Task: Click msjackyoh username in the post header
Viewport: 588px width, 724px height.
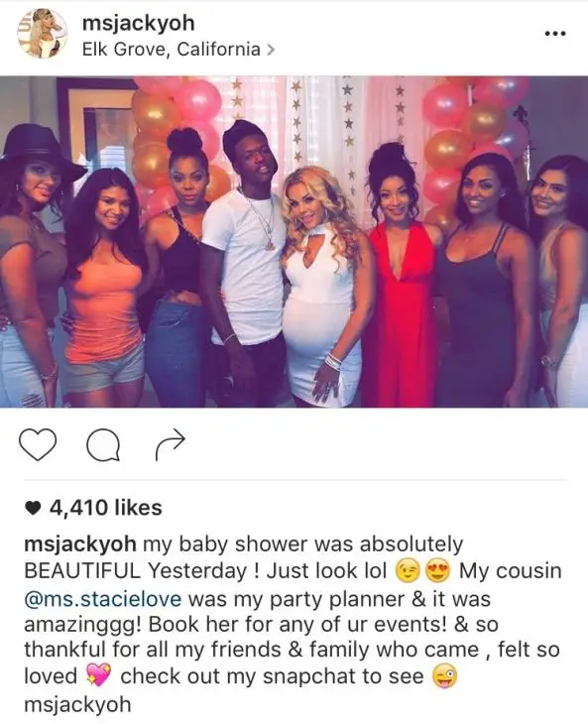Action: (x=139, y=23)
